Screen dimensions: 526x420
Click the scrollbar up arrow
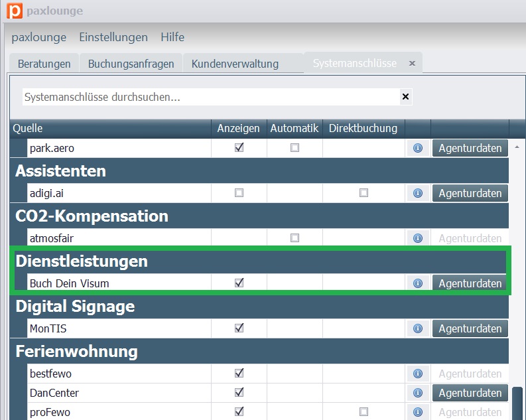[x=517, y=147]
